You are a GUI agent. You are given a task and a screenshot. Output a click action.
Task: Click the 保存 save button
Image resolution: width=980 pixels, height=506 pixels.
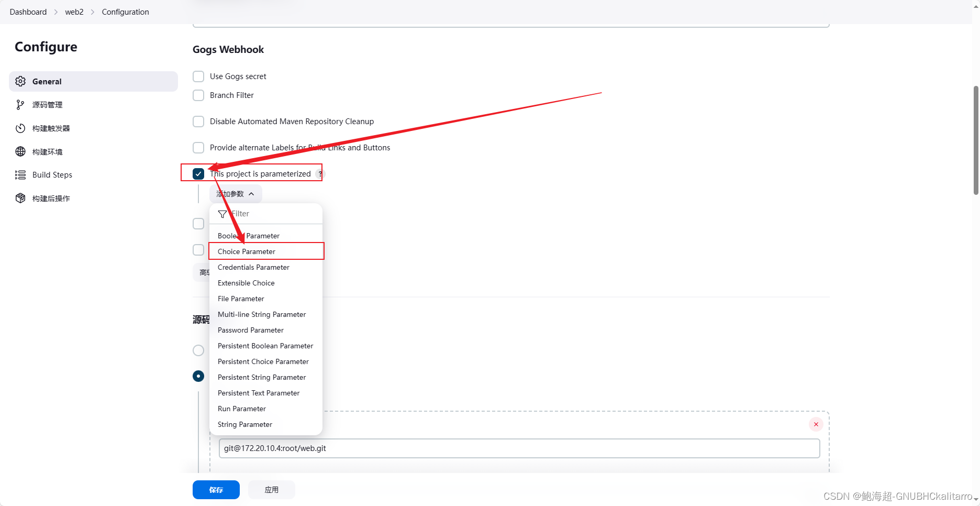point(216,490)
